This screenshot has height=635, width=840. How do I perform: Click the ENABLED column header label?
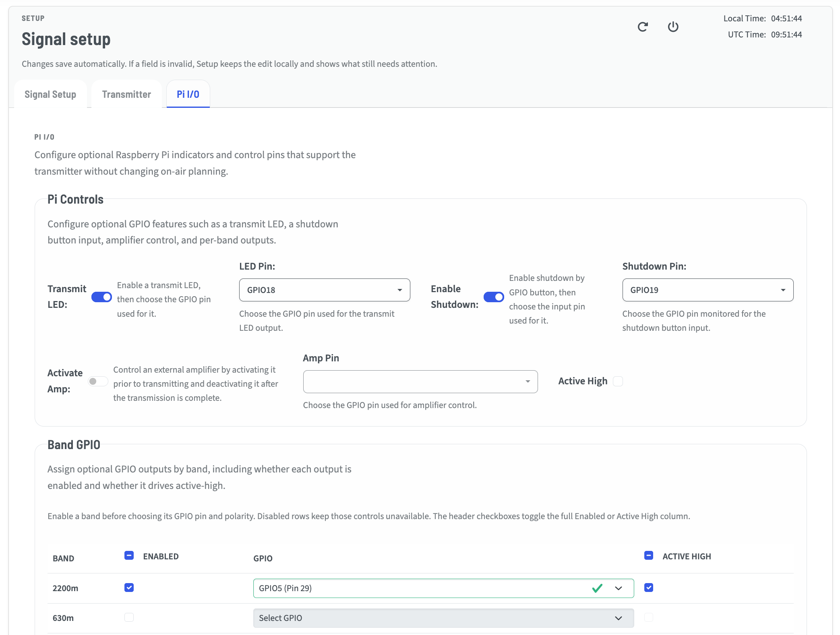click(161, 557)
